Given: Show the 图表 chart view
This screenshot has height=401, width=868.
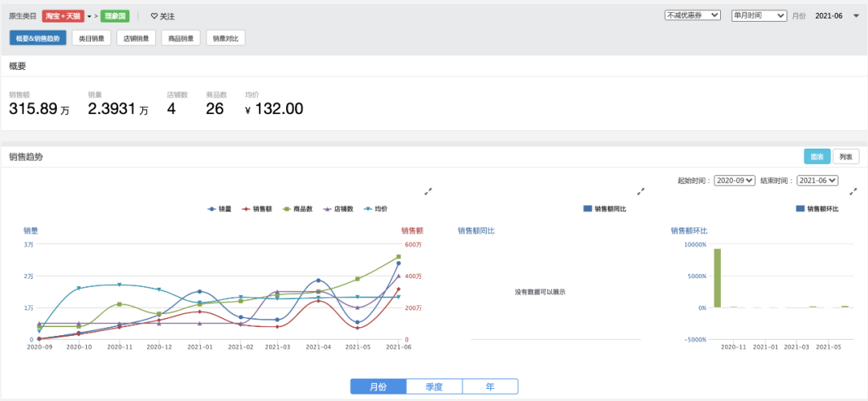Looking at the screenshot, I should pyautogui.click(x=817, y=157).
